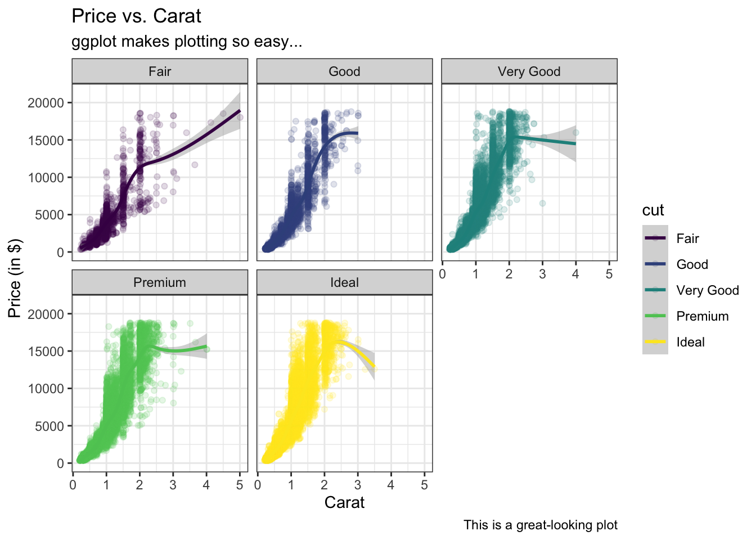Image resolution: width=756 pixels, height=540 pixels.
Task: Select the Ideal yellow legend key
Action: tap(655, 342)
